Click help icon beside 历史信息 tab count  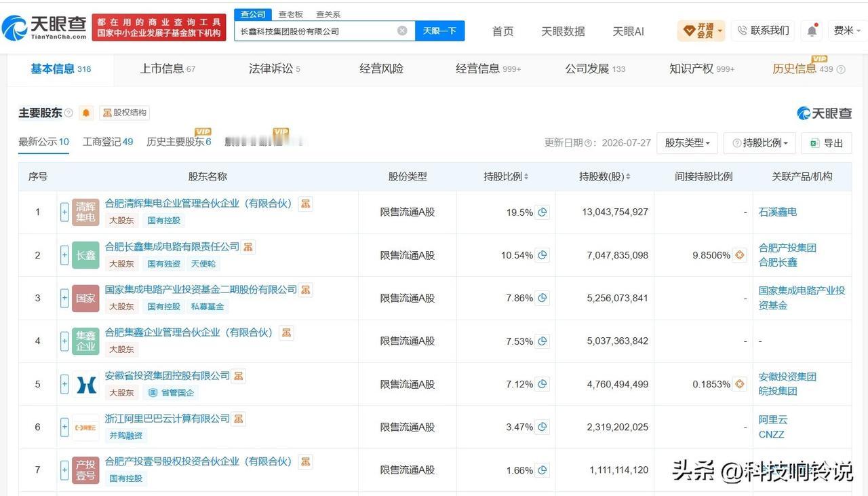(x=841, y=69)
